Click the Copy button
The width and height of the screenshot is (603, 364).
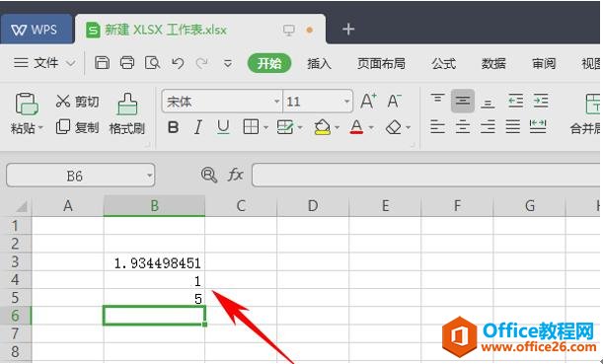pos(77,127)
